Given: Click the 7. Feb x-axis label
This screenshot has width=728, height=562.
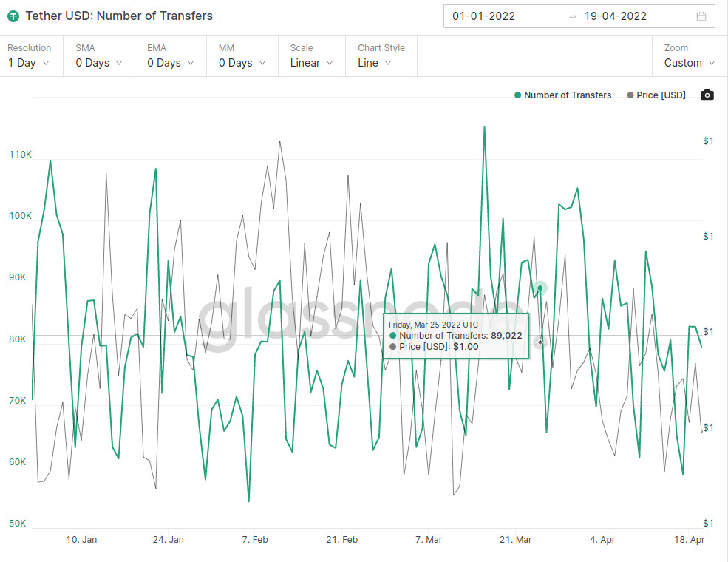Looking at the screenshot, I should click(255, 540).
